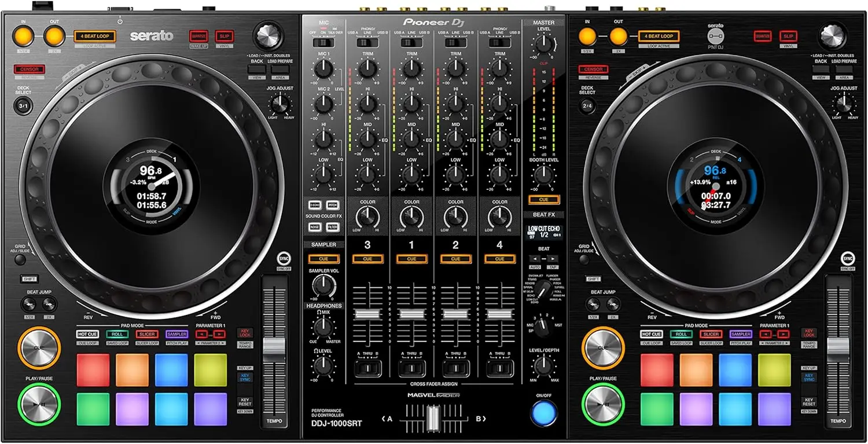
Task: Toggle CENSOR on the left deck
Action: tap(29, 69)
